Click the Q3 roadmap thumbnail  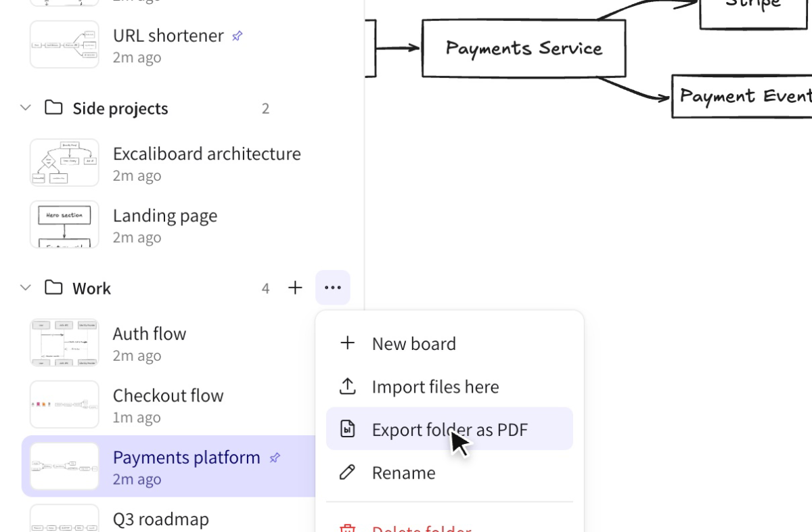point(64,518)
